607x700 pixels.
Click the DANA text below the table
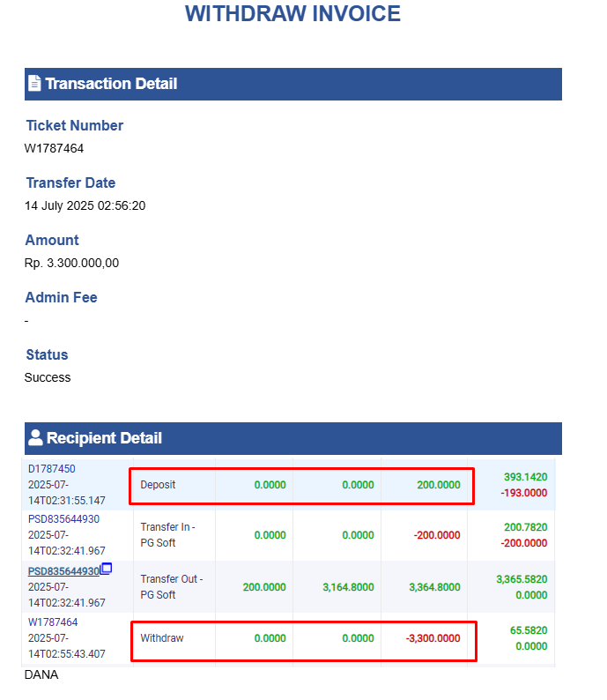coord(41,674)
